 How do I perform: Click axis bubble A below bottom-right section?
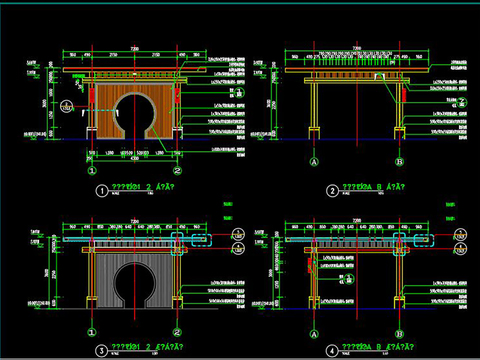314,334
